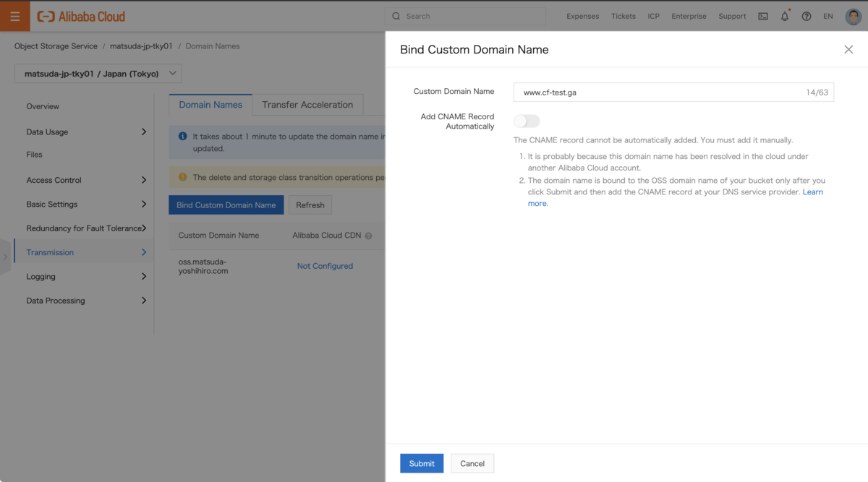Expand the Logging menu
Image resolution: width=868 pixels, height=482 pixels.
[x=86, y=276]
